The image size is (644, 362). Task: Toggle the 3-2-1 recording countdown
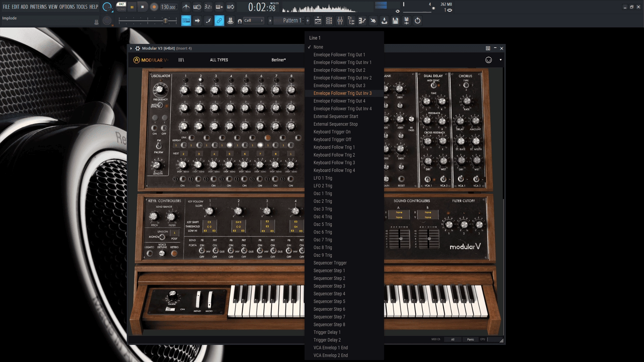[x=208, y=7]
